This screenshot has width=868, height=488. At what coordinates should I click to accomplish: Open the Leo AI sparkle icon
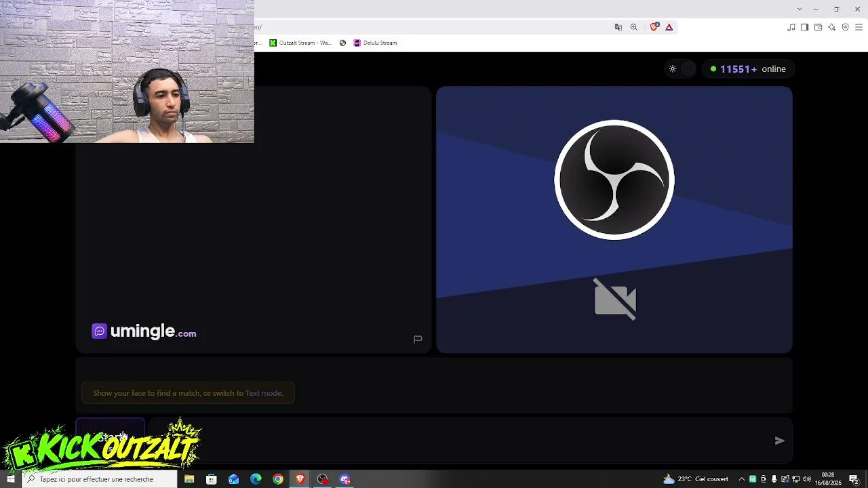pyautogui.click(x=831, y=27)
